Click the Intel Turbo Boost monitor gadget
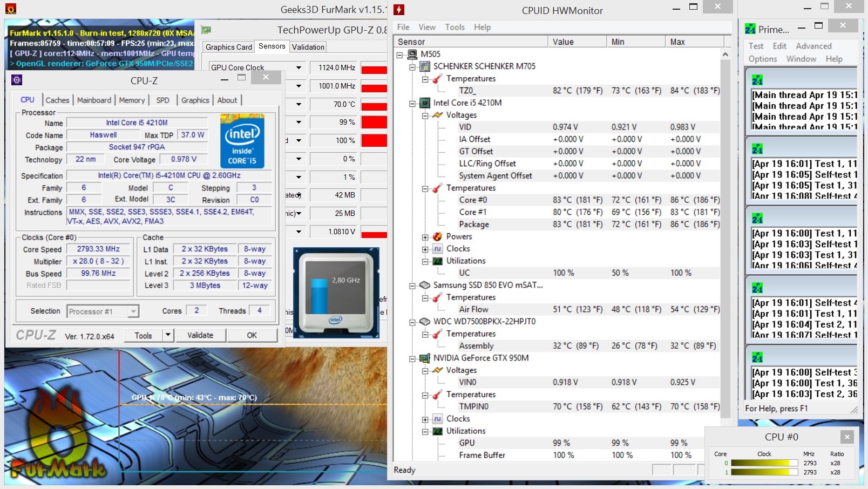The height and width of the screenshot is (489, 868). tap(336, 293)
